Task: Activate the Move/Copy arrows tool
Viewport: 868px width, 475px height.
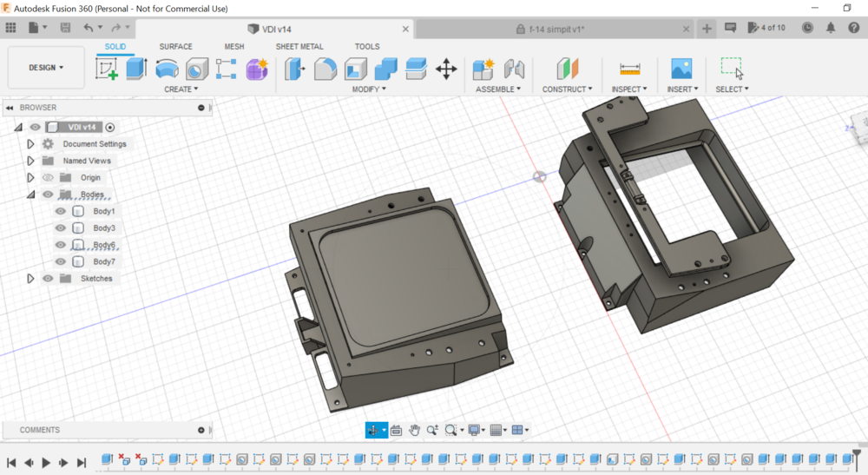Action: pyautogui.click(x=446, y=69)
